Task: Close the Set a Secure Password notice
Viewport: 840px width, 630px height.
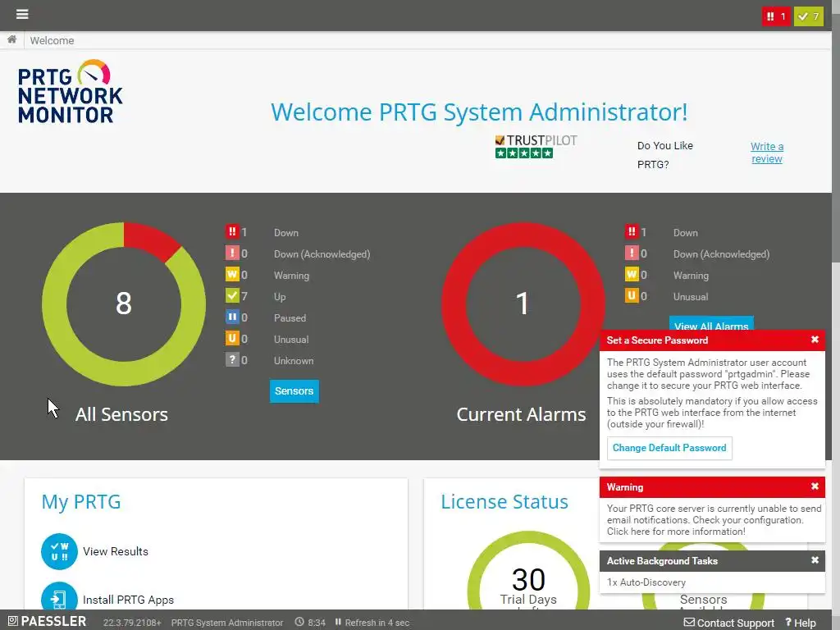Action: (815, 340)
